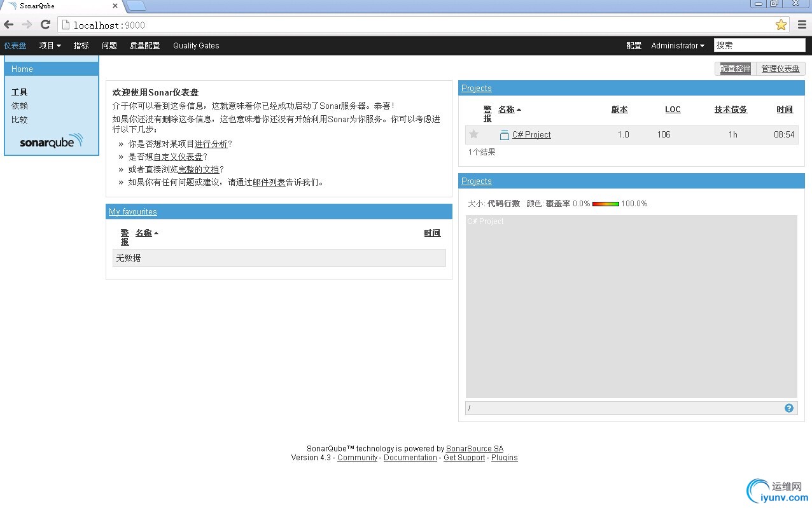The height and width of the screenshot is (508, 812).
Task: Click the browser forward arrow
Action: tap(27, 25)
